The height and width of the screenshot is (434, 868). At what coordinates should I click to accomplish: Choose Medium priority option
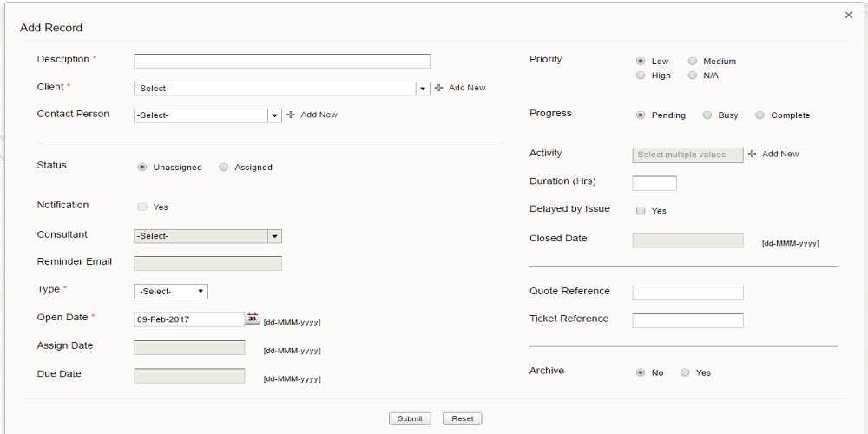click(692, 62)
